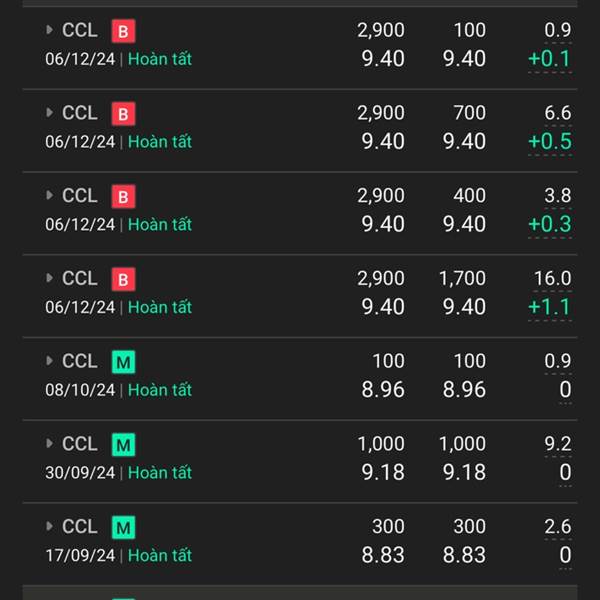600x600 pixels.
Task: Open the underlined 6.6 value details
Action: point(557,113)
